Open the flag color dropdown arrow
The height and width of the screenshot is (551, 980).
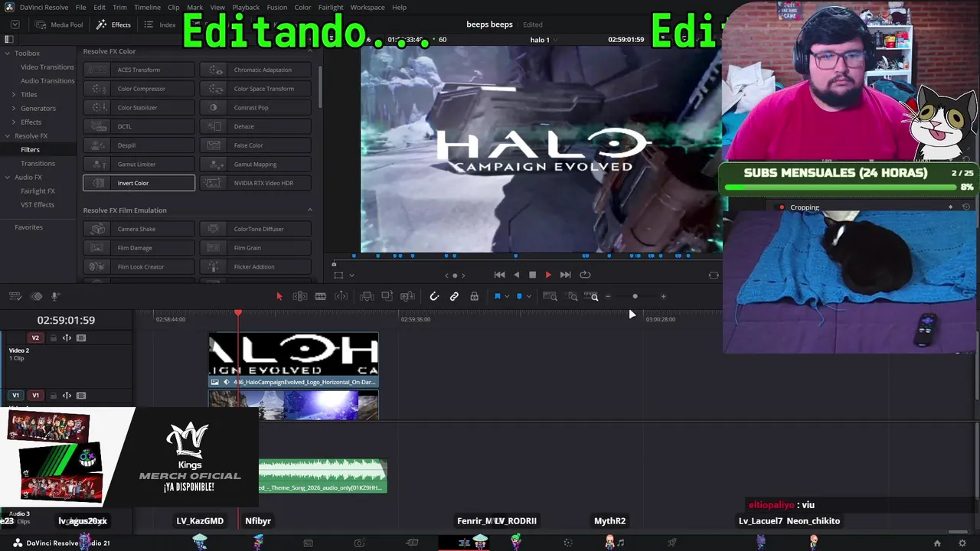pos(506,297)
